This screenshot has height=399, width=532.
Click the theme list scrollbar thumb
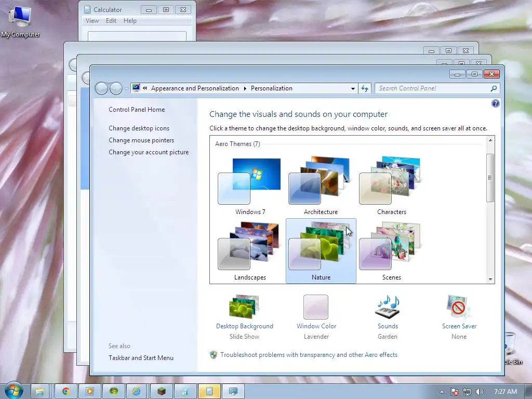click(490, 178)
